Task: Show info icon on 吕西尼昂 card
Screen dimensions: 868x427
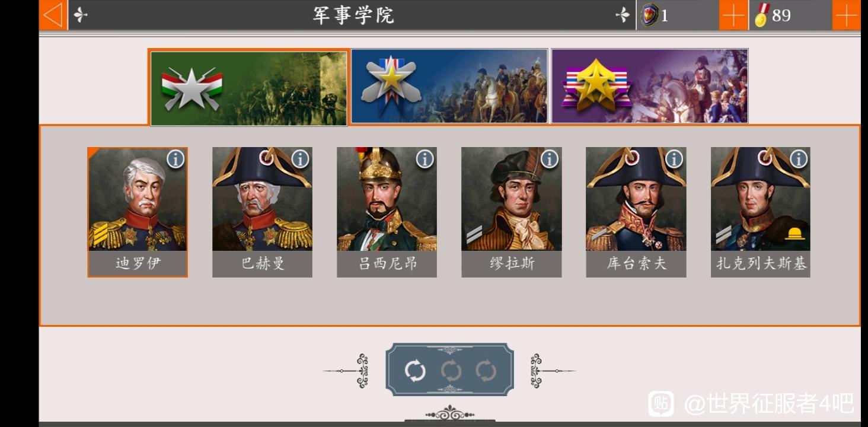Action: [425, 159]
